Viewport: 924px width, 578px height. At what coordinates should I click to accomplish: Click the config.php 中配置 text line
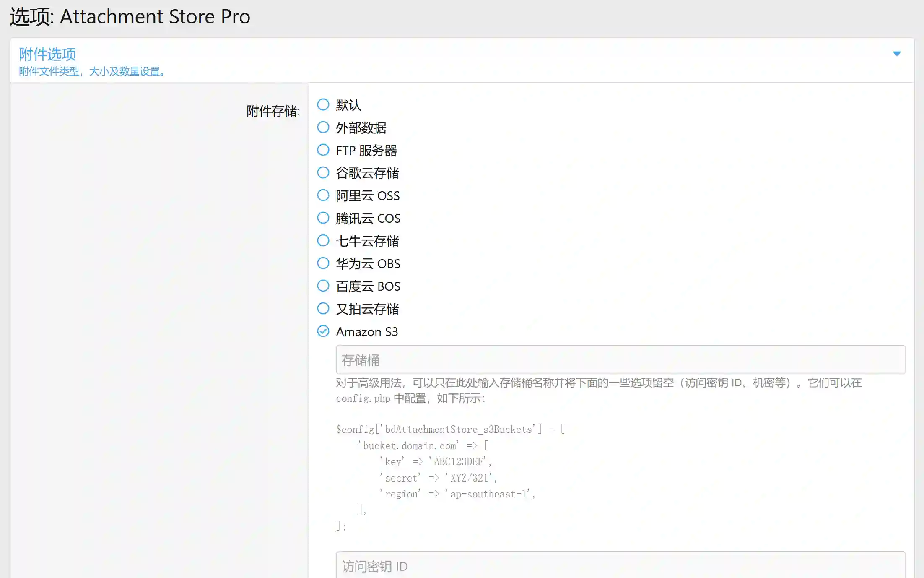coord(411,398)
